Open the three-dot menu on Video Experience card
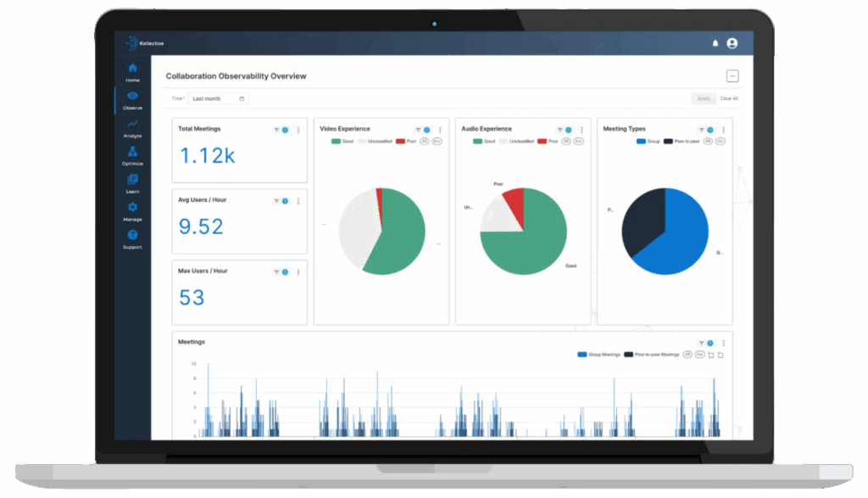The height and width of the screenshot is (498, 868). (x=440, y=130)
